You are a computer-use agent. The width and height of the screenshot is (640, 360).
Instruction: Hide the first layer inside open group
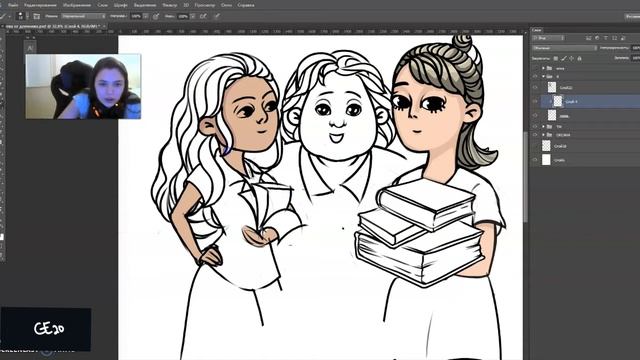535,87
